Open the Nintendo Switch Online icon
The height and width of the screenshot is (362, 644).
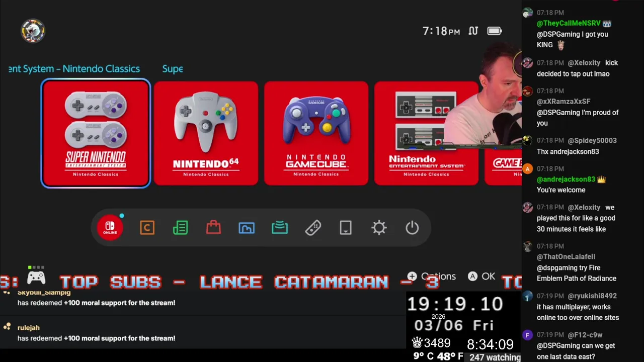tap(110, 228)
